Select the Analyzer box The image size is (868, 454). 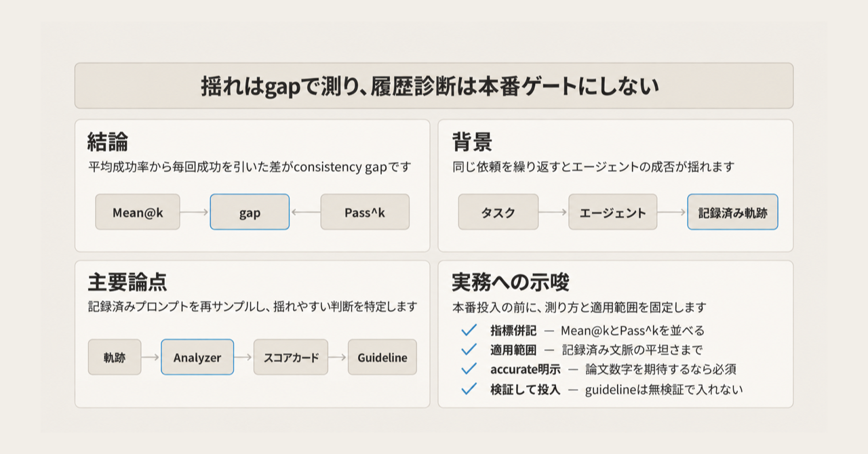tap(197, 357)
